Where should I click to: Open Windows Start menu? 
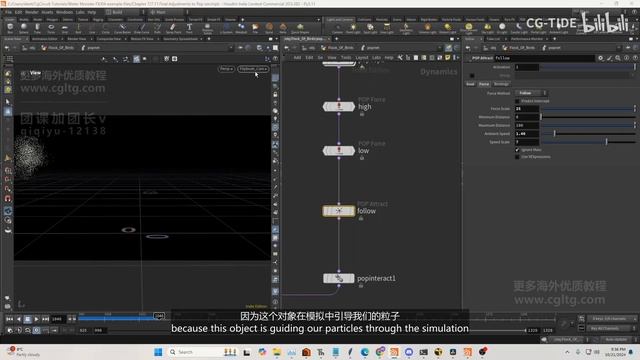pos(158,352)
